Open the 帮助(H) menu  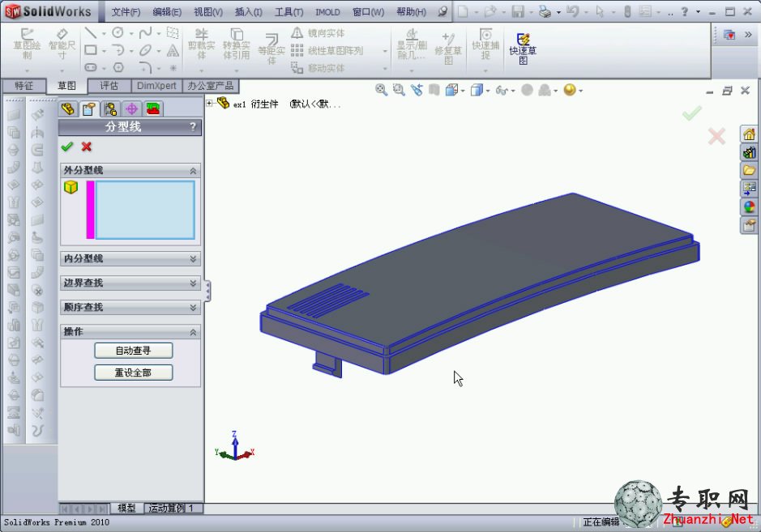point(411,11)
